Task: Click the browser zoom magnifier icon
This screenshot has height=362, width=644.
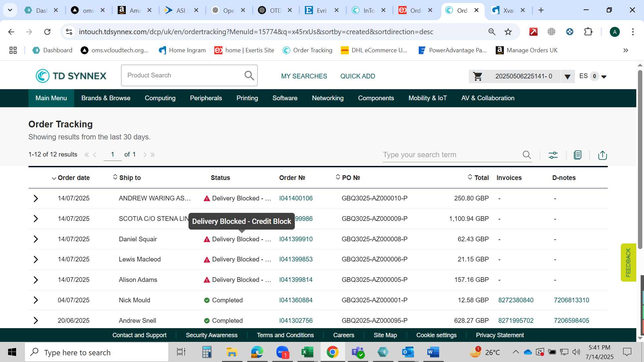Action: coord(492,32)
